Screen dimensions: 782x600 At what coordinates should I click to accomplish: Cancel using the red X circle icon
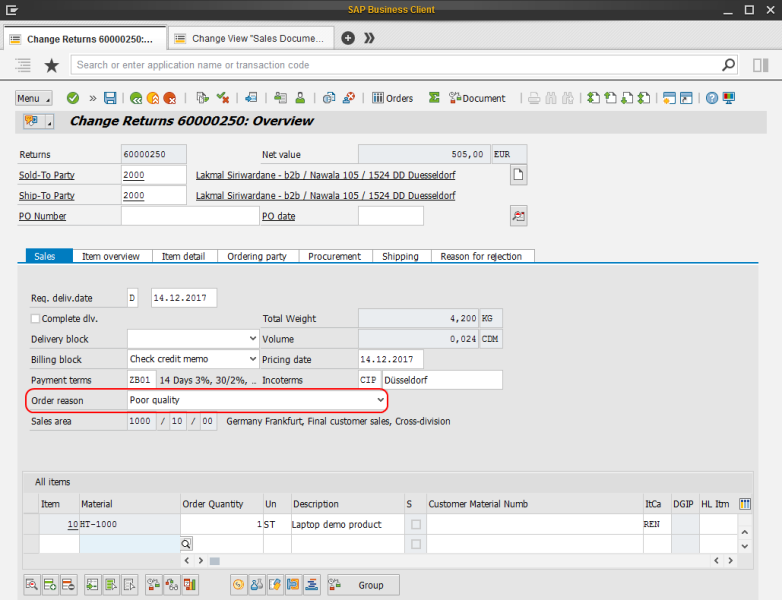tap(170, 98)
